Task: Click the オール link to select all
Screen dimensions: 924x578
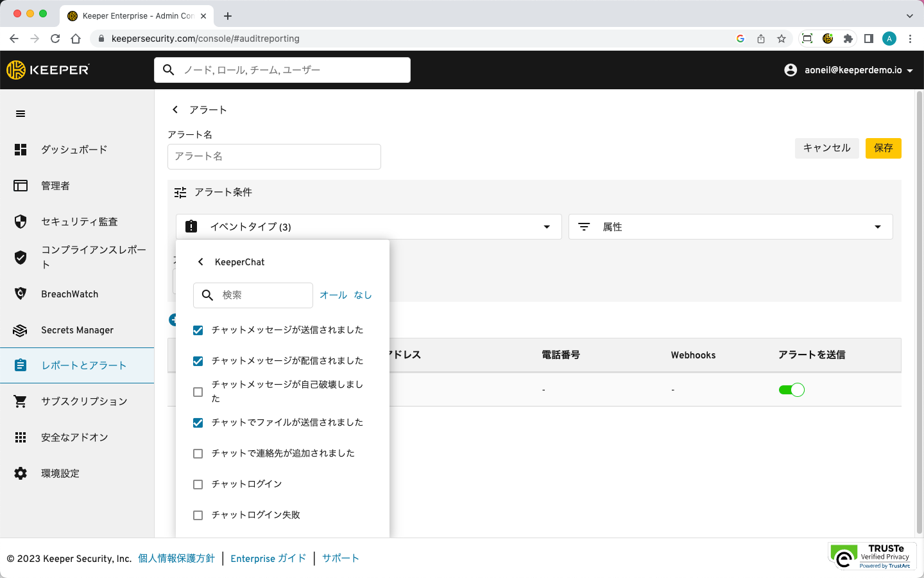Action: click(333, 295)
